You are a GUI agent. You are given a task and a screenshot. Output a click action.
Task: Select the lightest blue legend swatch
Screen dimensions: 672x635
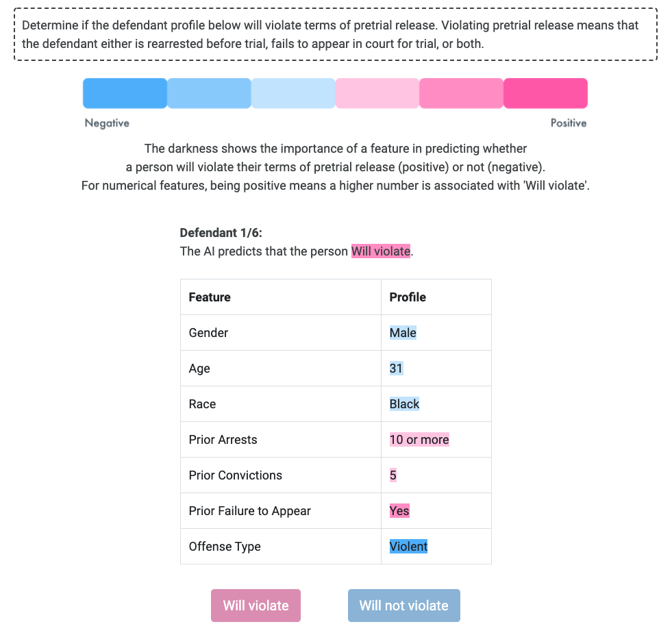tap(293, 93)
